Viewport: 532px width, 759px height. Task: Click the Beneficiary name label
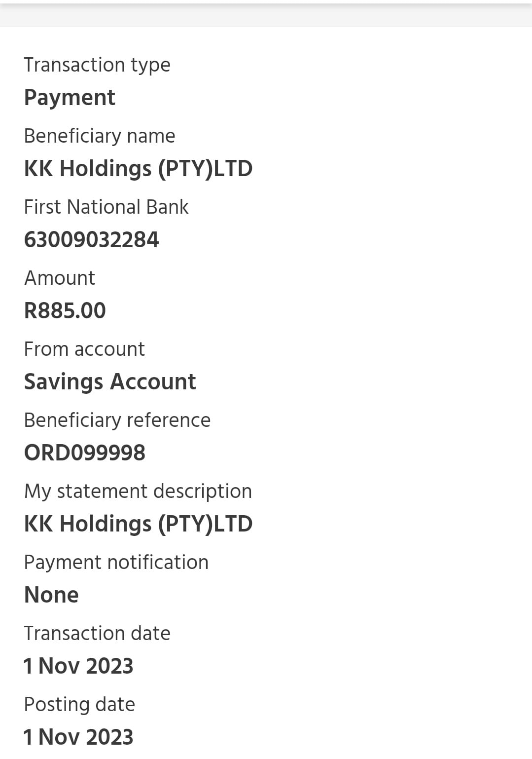(100, 136)
